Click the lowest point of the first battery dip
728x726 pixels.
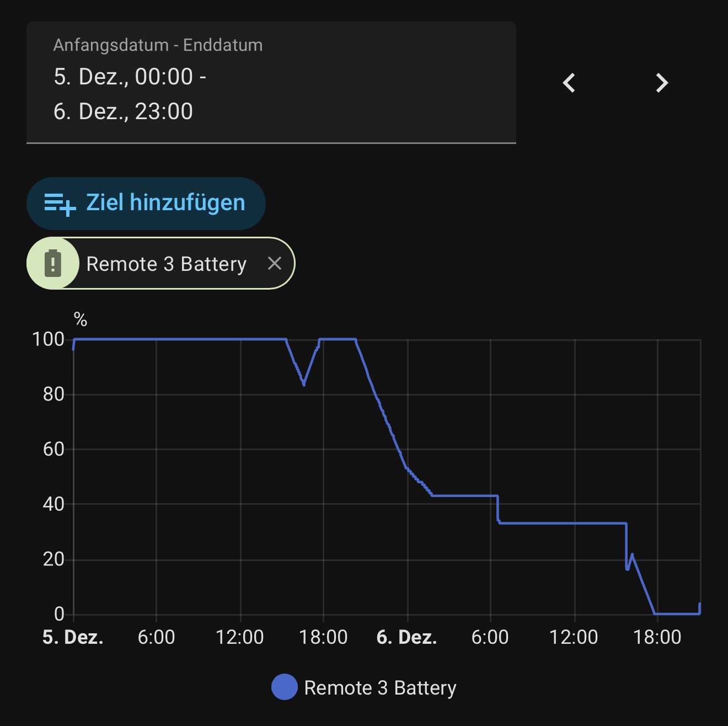(304, 384)
